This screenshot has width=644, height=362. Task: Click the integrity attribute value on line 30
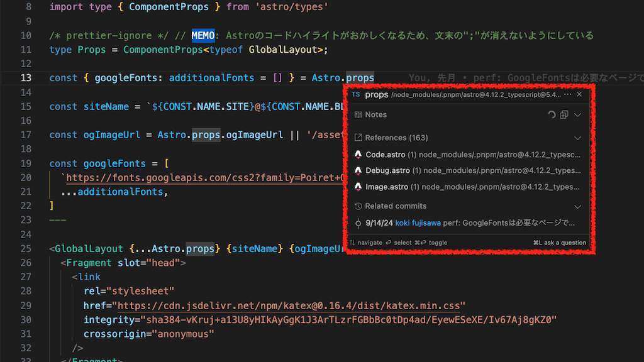point(348,320)
